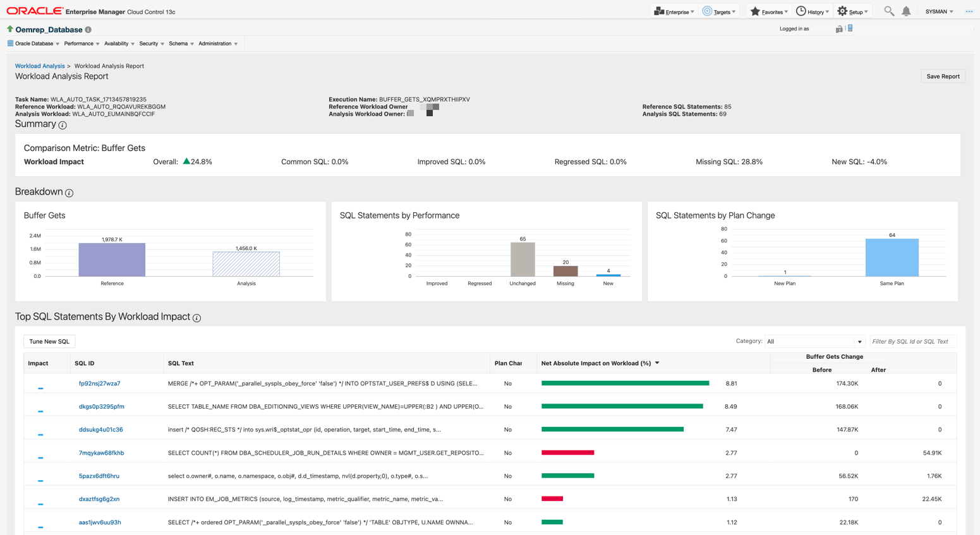Open the Targets dropdown menu
980x535 pixels.
coord(719,11)
